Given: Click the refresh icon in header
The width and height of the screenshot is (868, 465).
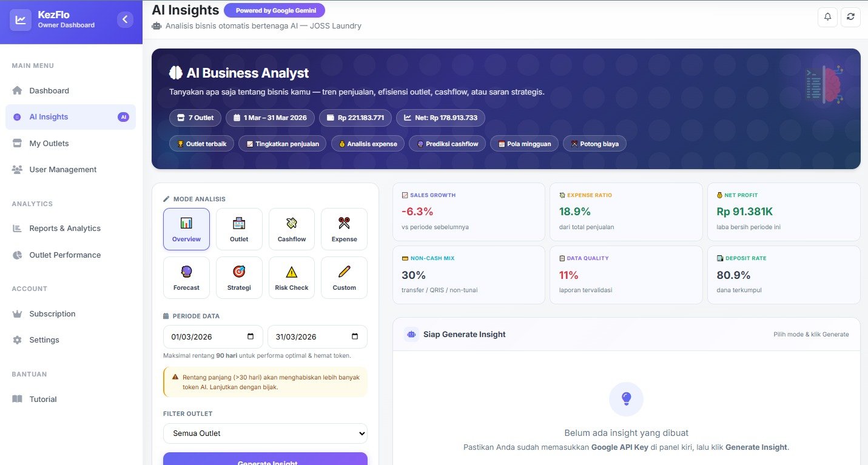Looking at the screenshot, I should tap(850, 17).
